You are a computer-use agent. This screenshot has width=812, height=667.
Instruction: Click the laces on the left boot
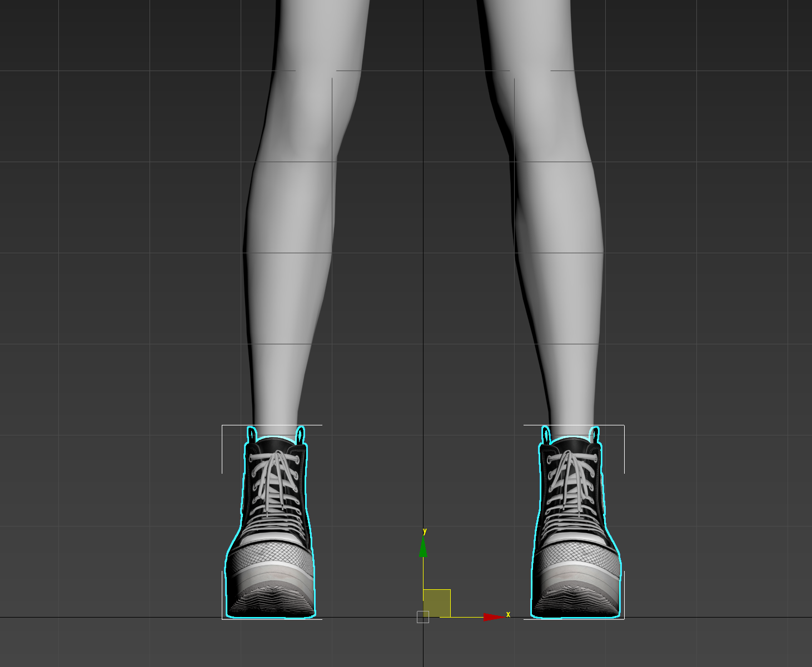tap(275, 478)
